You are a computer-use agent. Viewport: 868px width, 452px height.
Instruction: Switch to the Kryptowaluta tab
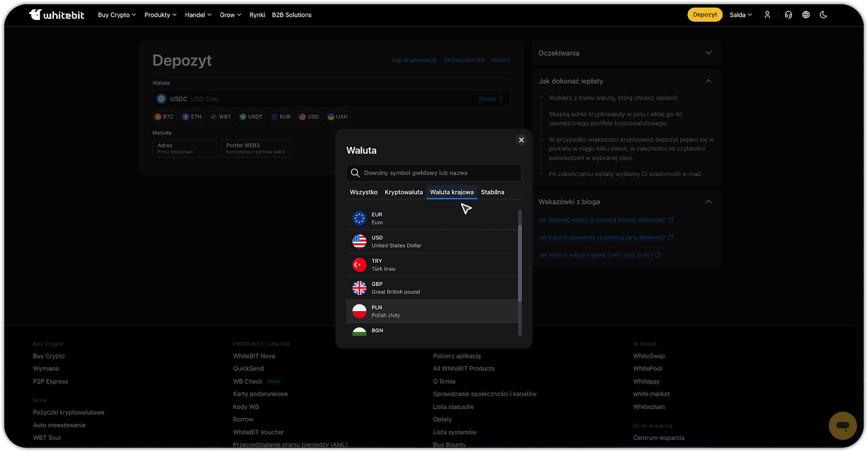click(x=404, y=192)
